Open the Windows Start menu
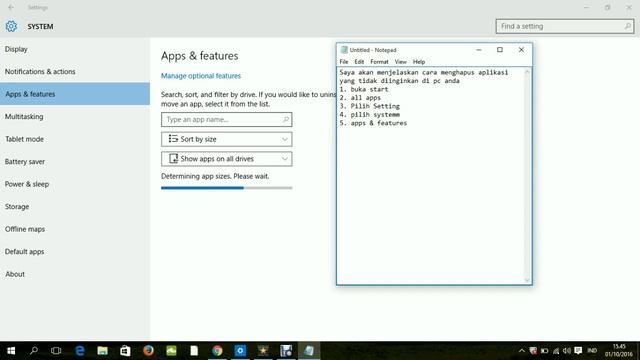The height and width of the screenshot is (360, 640). [x=11, y=351]
